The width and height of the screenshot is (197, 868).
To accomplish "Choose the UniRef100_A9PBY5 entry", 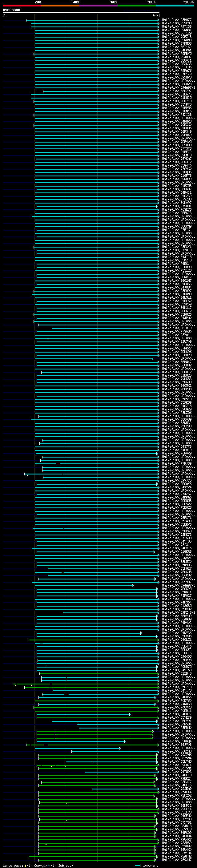I will 177,54.
